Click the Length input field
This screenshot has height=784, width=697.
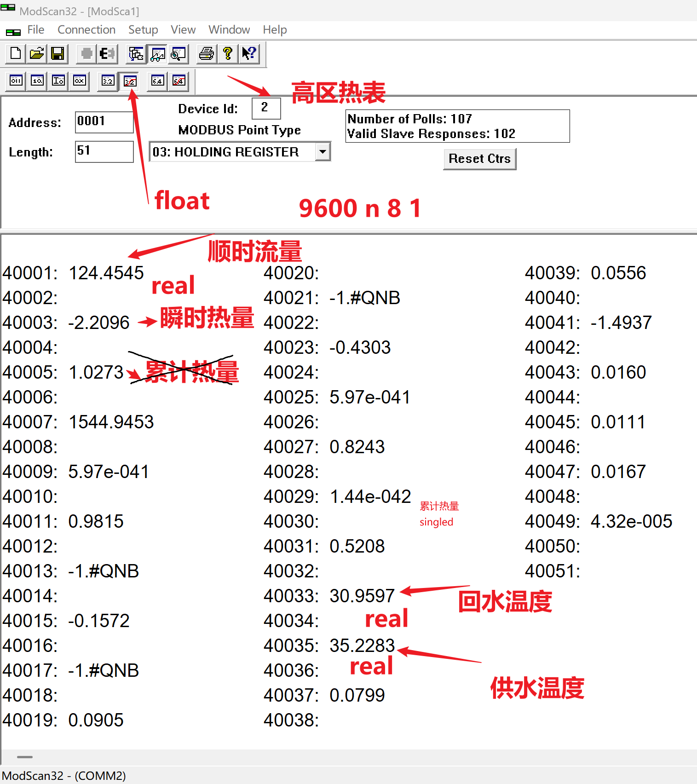104,151
